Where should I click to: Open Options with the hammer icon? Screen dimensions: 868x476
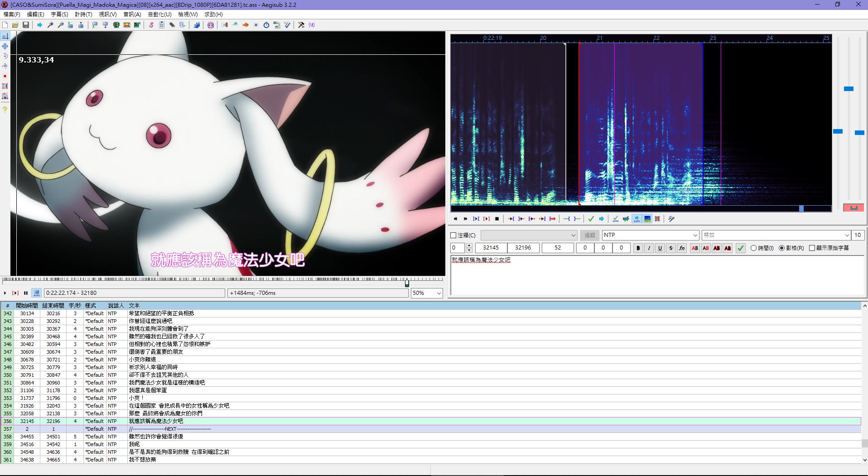[301, 25]
